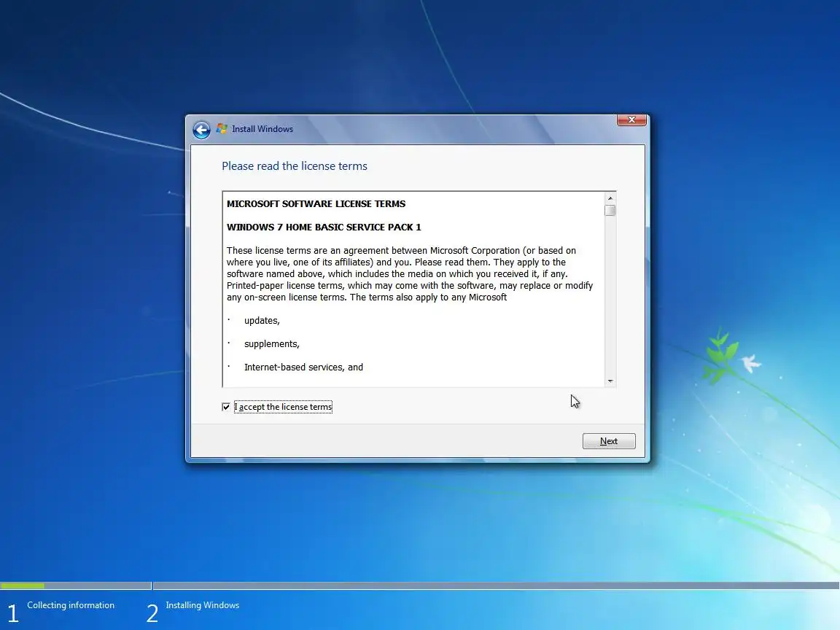
Task: Click the 'Please read the license terms' heading
Action: [x=295, y=166]
